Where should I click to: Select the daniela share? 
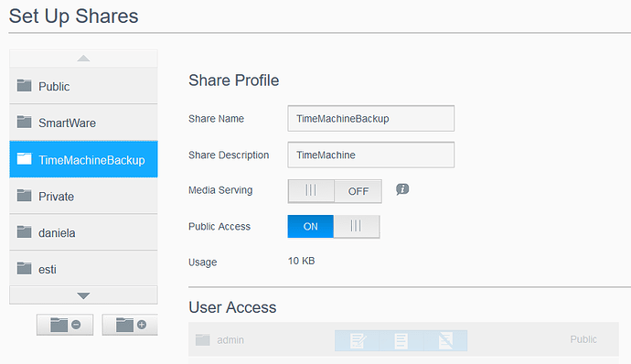click(x=83, y=232)
